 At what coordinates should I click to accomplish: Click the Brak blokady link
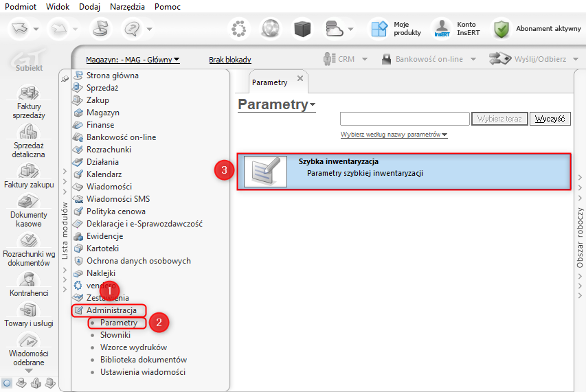click(230, 60)
